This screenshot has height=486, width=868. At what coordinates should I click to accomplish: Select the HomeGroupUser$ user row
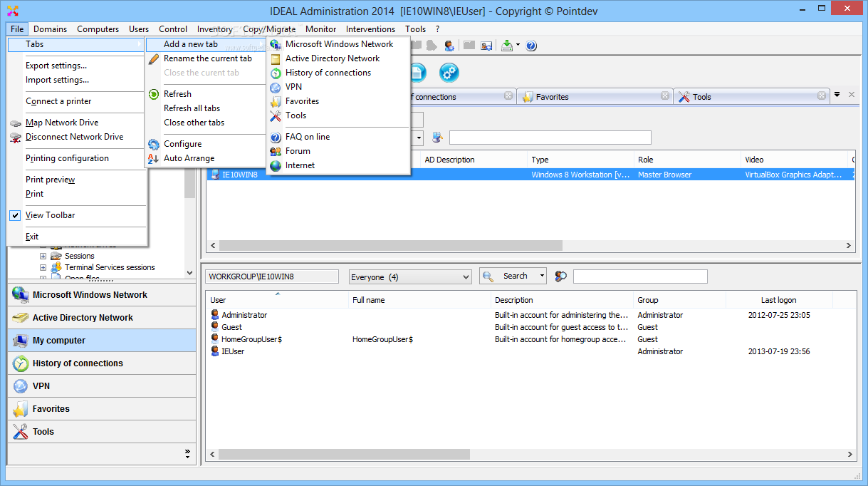[x=530, y=339]
